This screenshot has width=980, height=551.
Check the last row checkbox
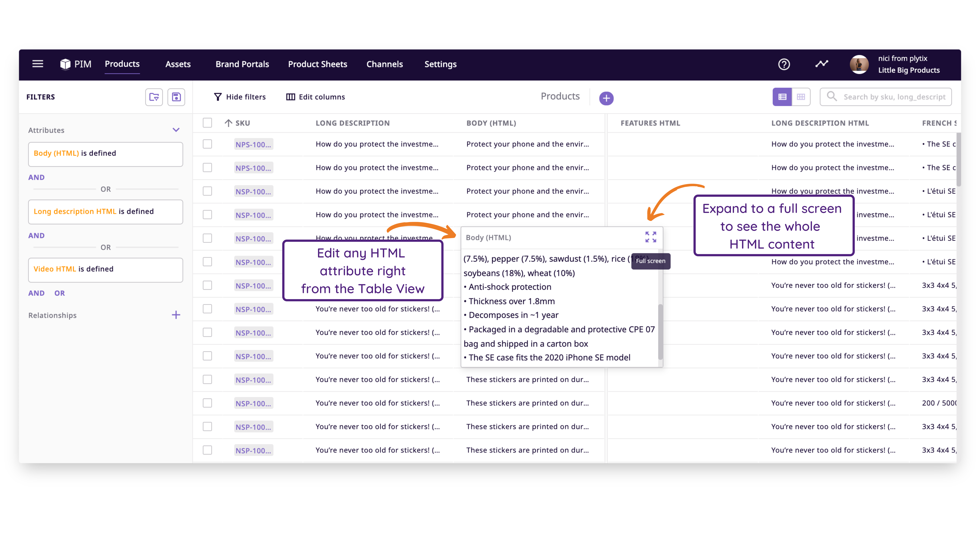pos(207,450)
